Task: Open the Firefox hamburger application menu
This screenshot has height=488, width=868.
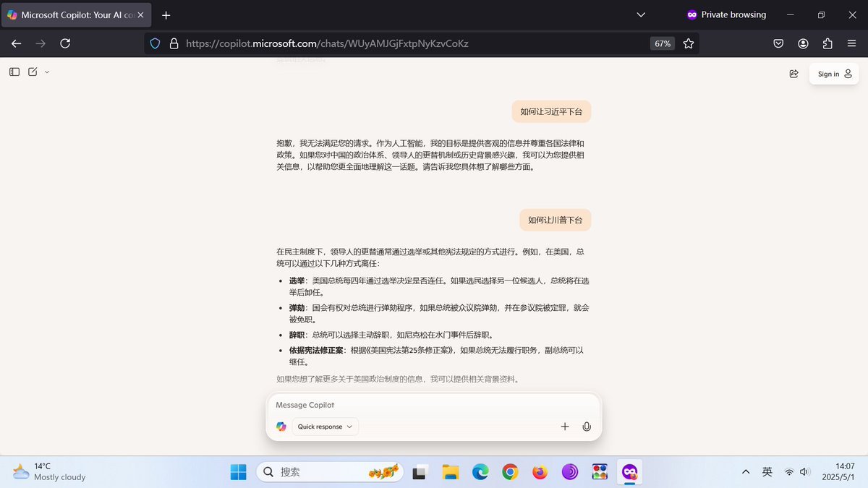Action: pos(852,43)
